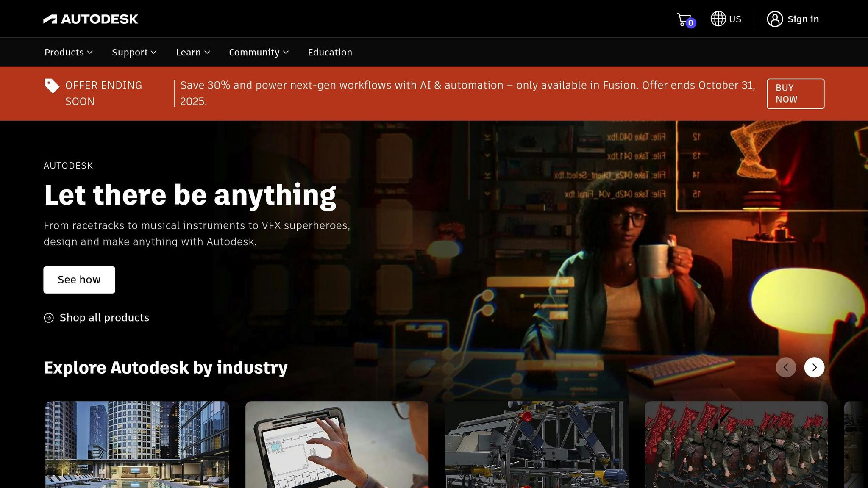This screenshot has height=488, width=868.
Task: Go to next industry carousel slide
Action: [814, 367]
